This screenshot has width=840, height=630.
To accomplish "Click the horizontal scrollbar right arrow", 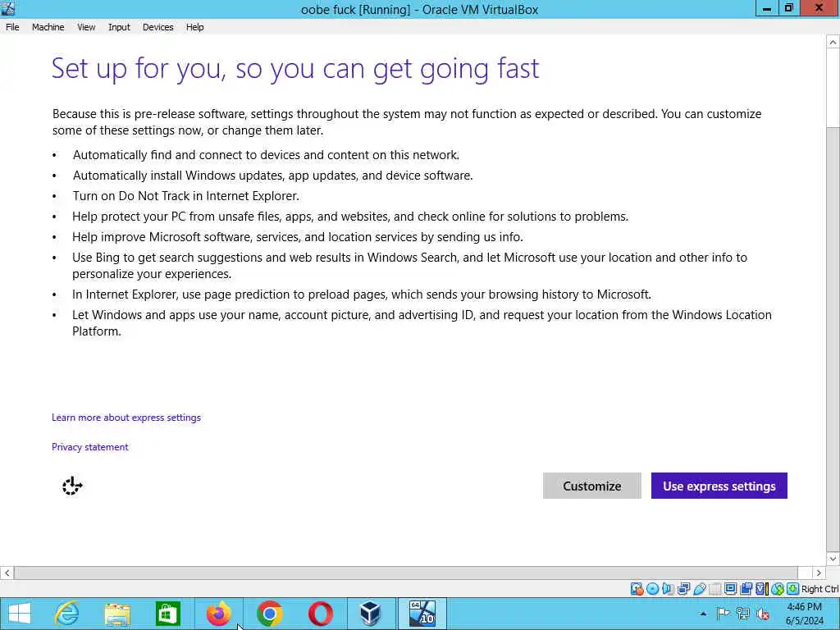I will pos(819,573).
